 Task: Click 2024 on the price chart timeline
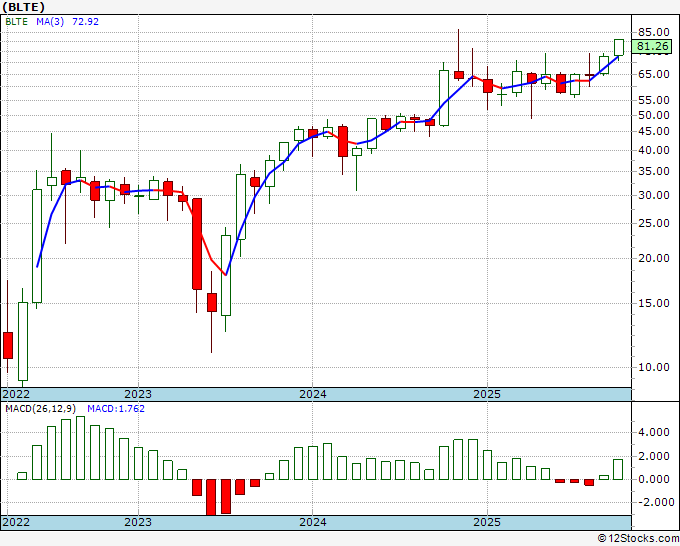pos(313,394)
